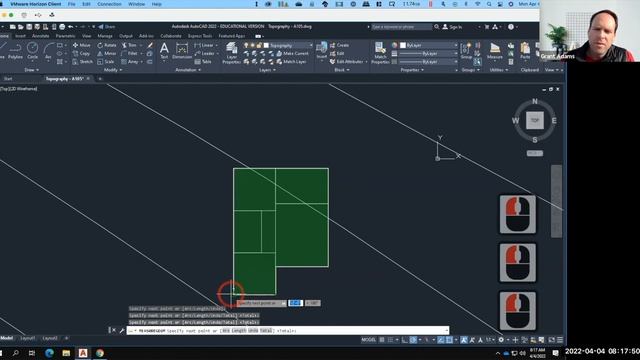This screenshot has width=640, height=360.
Task: Toggle the layer freeze sun icon
Action: coord(253,45)
